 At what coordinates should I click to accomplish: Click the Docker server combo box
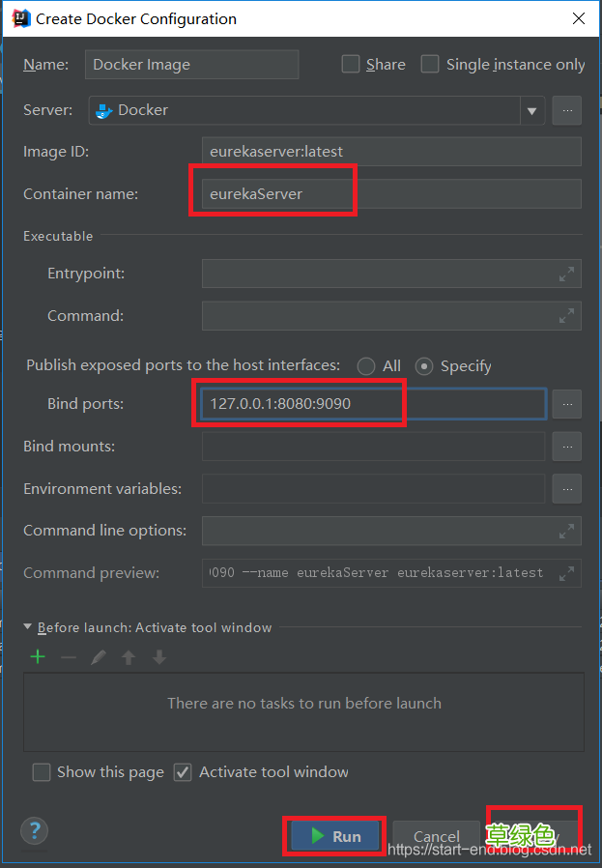317,110
